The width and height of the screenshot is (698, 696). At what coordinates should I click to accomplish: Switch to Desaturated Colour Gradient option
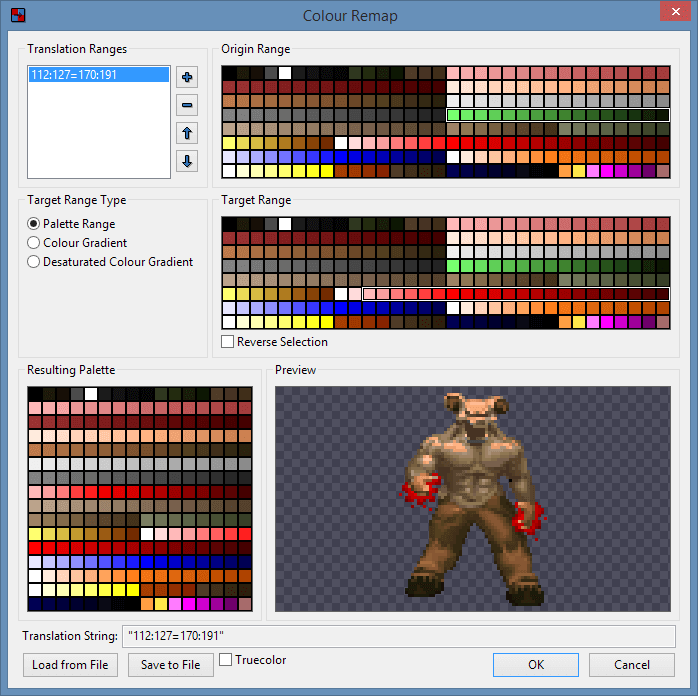(x=34, y=262)
